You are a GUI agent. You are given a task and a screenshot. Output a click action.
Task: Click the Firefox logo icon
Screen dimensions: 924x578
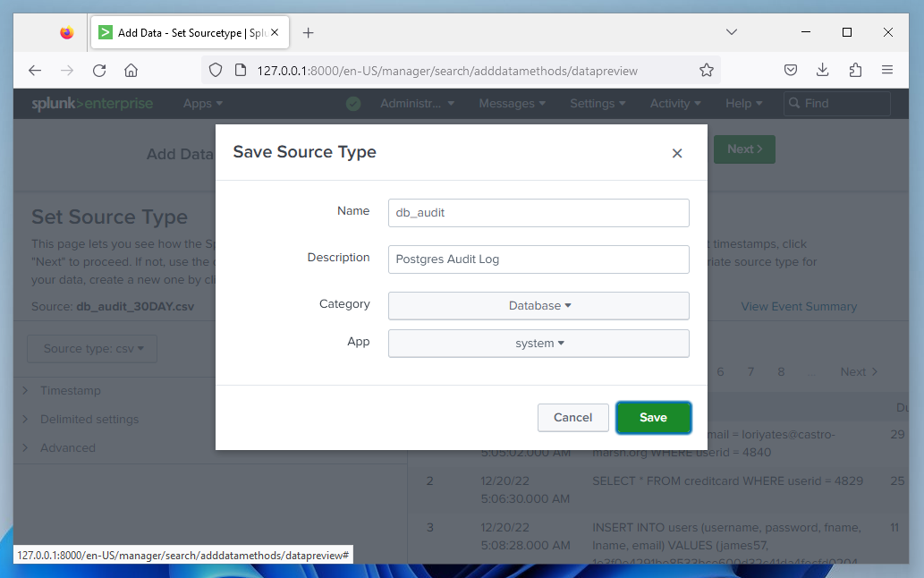pyautogui.click(x=66, y=32)
